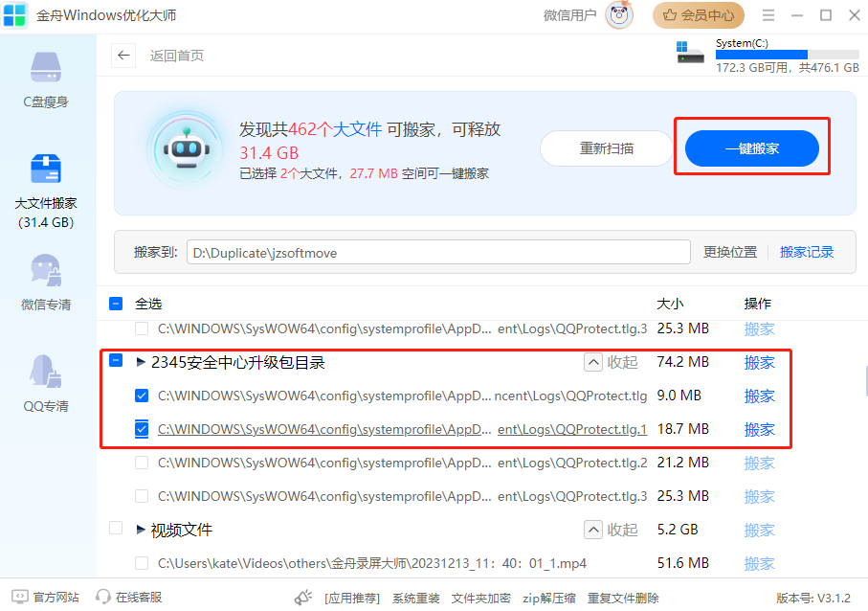Check the 视频文件 group checkbox

click(116, 528)
